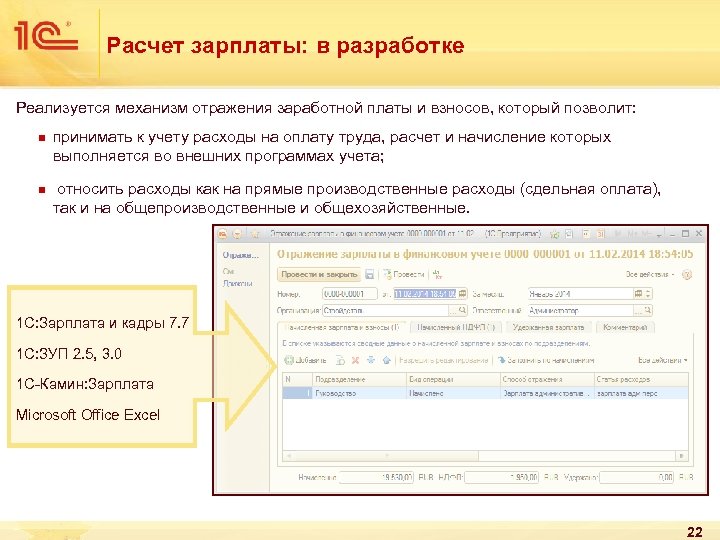This screenshot has height=540, width=720.
Task: Show the Дт/Кт postings icon
Action: point(437,275)
